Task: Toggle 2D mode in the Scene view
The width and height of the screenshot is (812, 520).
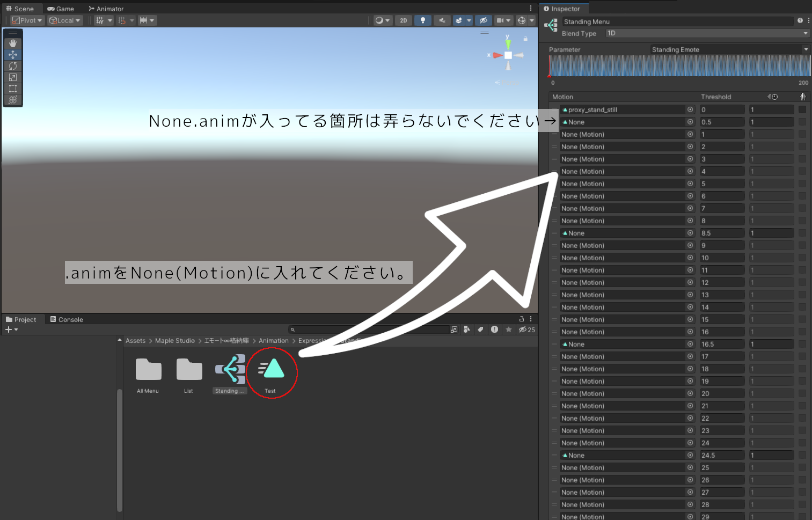Action: (x=403, y=20)
